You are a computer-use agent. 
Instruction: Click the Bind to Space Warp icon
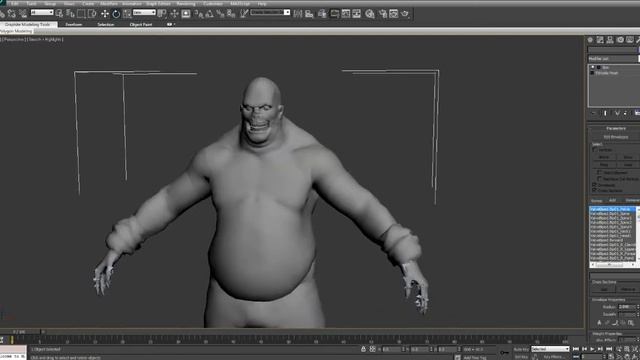click(23, 14)
